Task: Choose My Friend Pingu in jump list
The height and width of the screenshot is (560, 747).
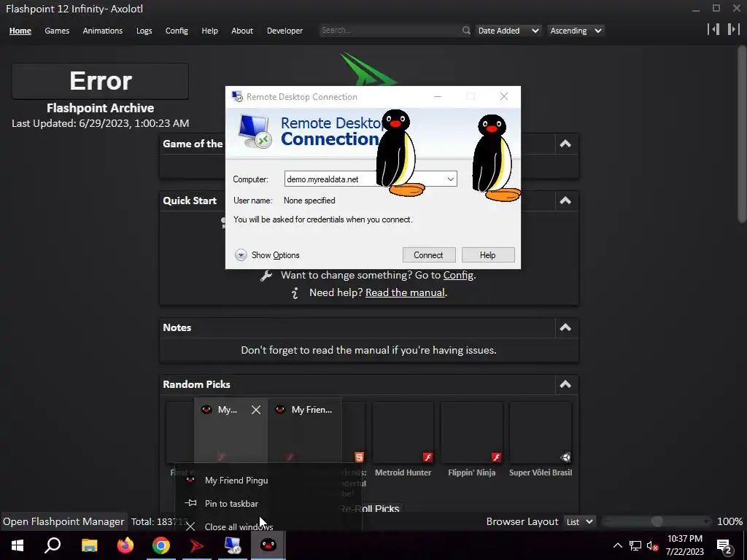Action: click(268, 480)
